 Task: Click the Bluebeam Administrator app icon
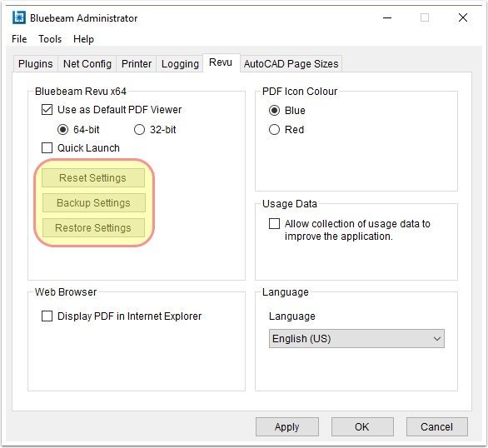[x=18, y=17]
